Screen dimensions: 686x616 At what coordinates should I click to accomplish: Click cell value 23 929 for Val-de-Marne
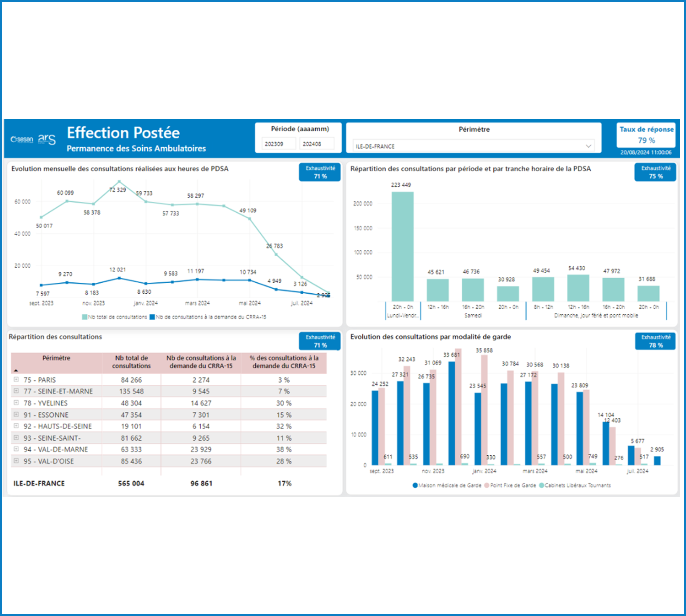(x=201, y=449)
